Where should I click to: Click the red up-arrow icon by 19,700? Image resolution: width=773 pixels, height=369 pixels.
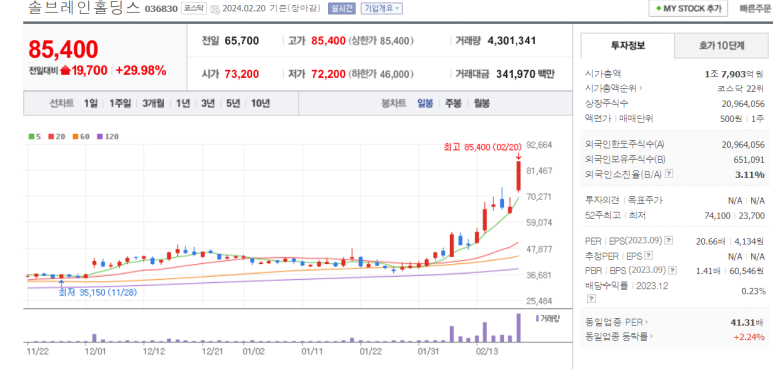point(65,70)
